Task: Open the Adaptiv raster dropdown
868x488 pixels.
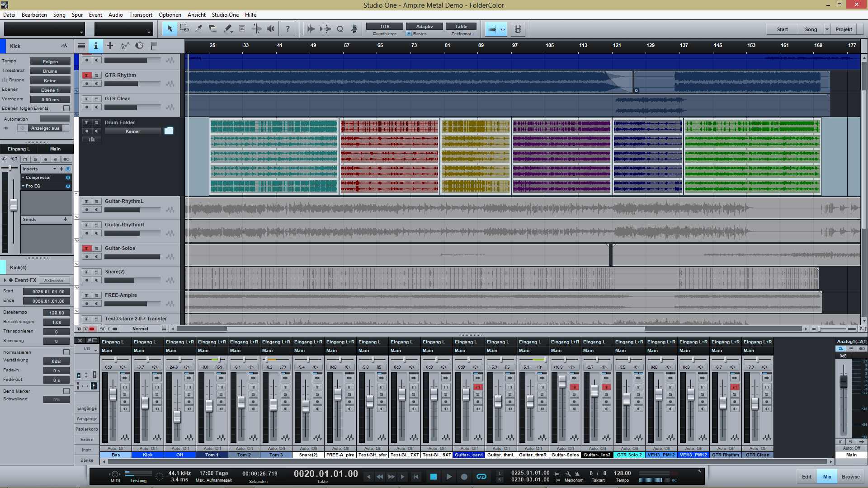Action: tap(425, 26)
